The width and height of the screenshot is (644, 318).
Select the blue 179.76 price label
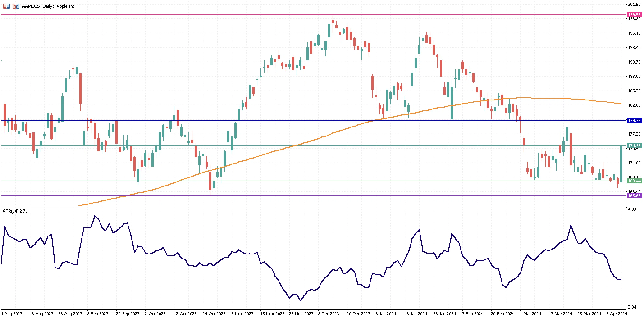tap(634, 121)
